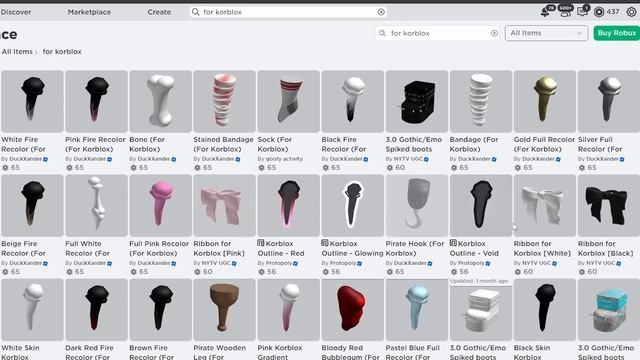Click creator goofy activity under Sock item
The image size is (640, 360).
284,159
